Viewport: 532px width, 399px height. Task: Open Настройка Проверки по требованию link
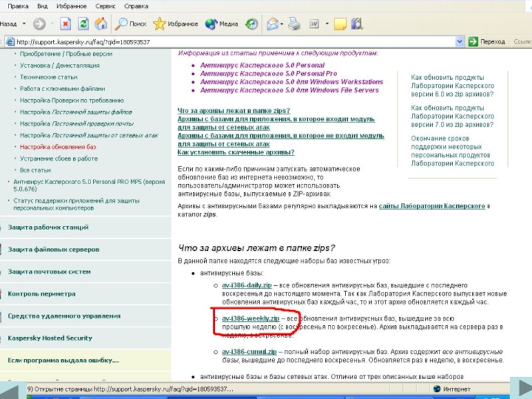[x=72, y=100]
